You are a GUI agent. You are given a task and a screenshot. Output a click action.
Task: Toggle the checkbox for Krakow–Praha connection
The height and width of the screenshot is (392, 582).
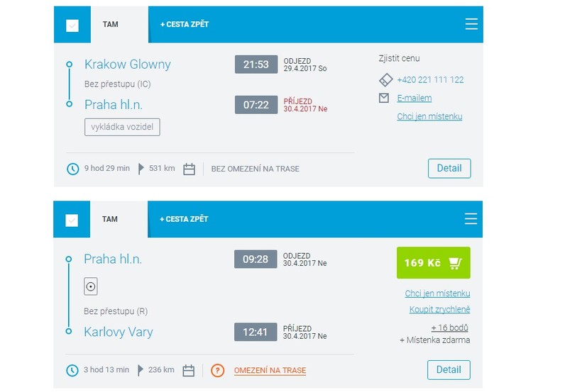(72, 26)
